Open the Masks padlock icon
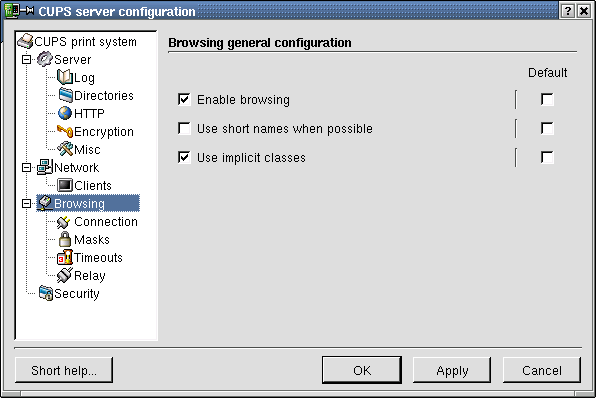Viewport: 596px width, 398px height. 65,239
